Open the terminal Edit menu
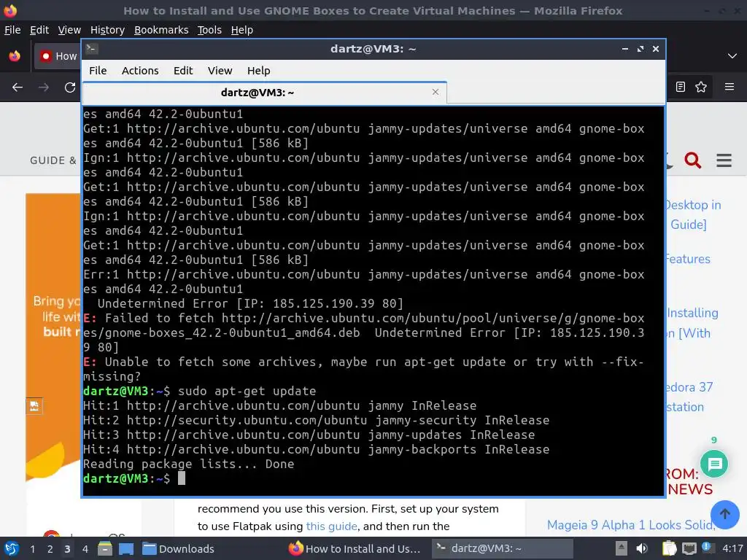The height and width of the screenshot is (560, 747). coord(183,71)
